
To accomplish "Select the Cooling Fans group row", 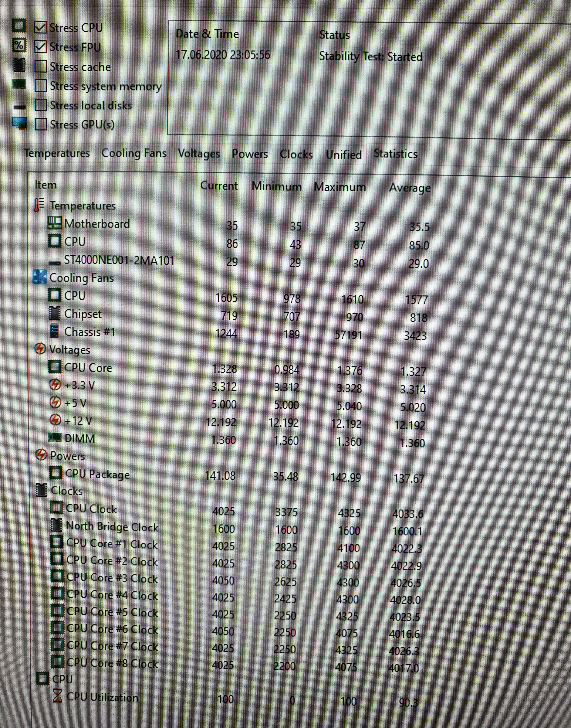I will tap(82, 278).
